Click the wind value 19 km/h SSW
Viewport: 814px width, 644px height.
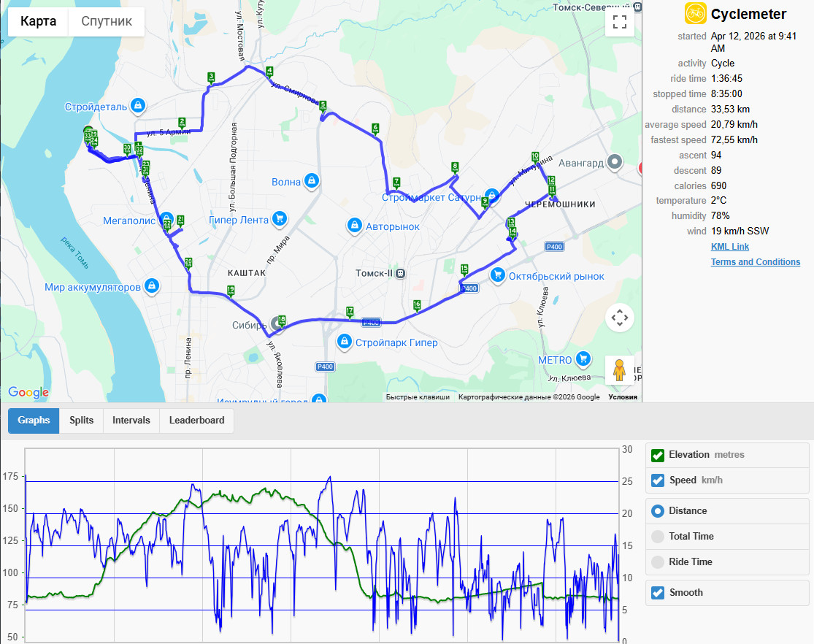pos(740,231)
